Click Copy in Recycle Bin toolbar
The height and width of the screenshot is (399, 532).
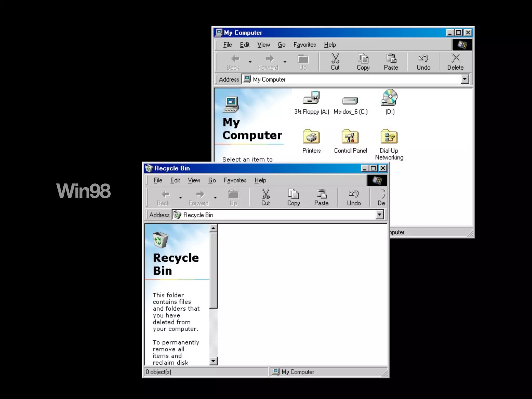(294, 197)
